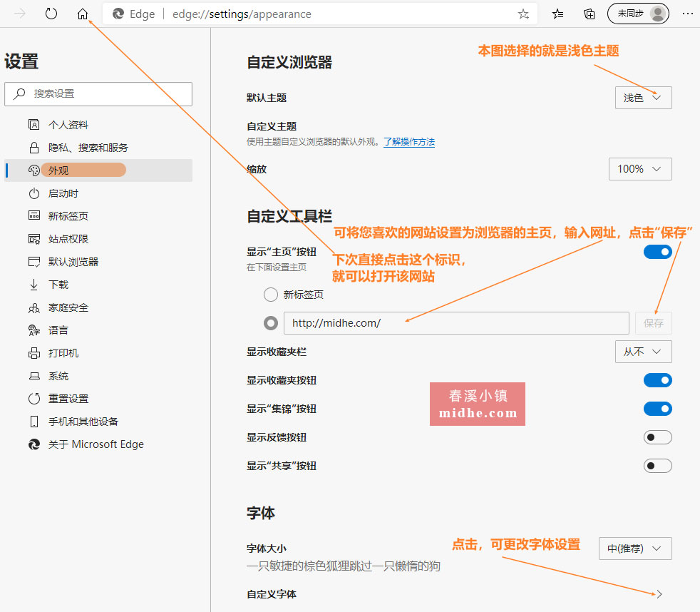
Task: Open the 语言 settings section
Action: pos(98,330)
